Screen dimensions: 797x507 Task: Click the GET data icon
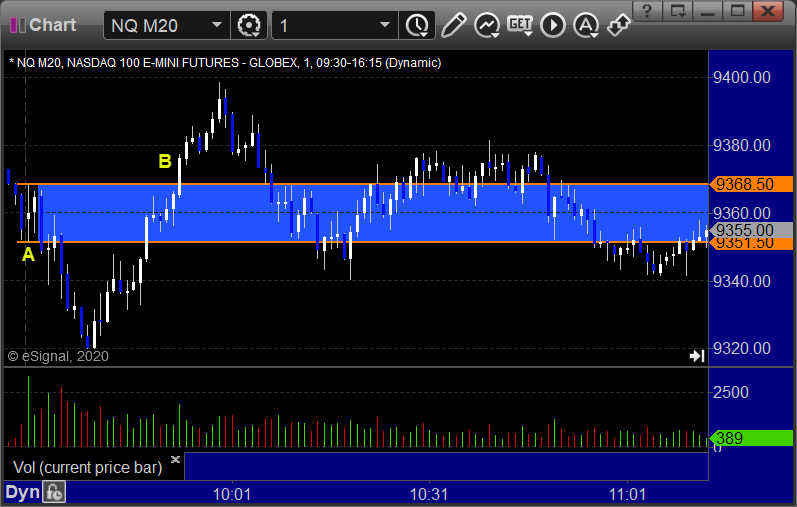click(x=520, y=25)
